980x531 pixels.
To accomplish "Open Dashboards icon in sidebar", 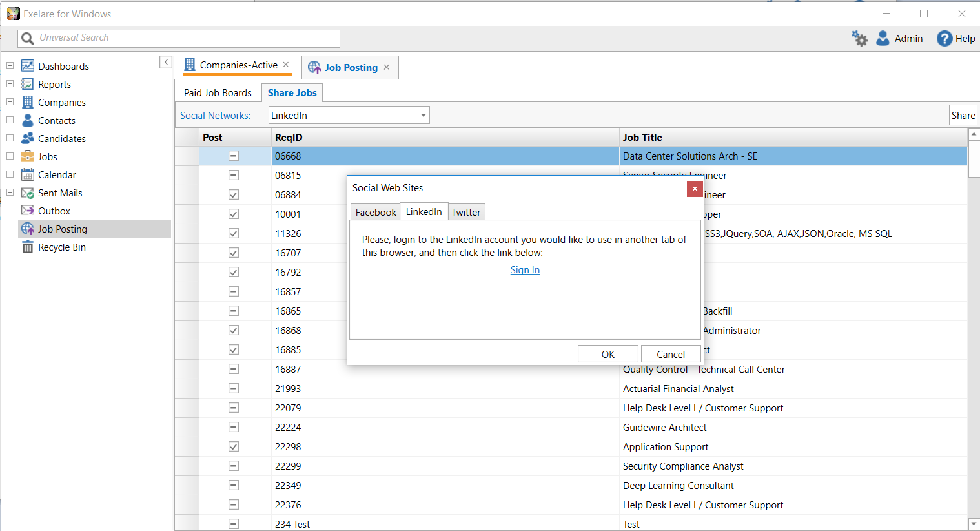I will point(28,66).
